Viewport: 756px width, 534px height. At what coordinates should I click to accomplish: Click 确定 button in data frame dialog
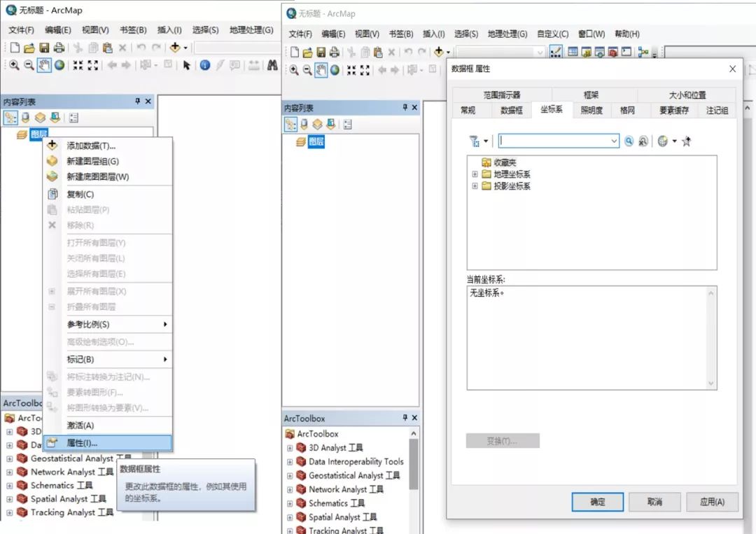(597, 502)
